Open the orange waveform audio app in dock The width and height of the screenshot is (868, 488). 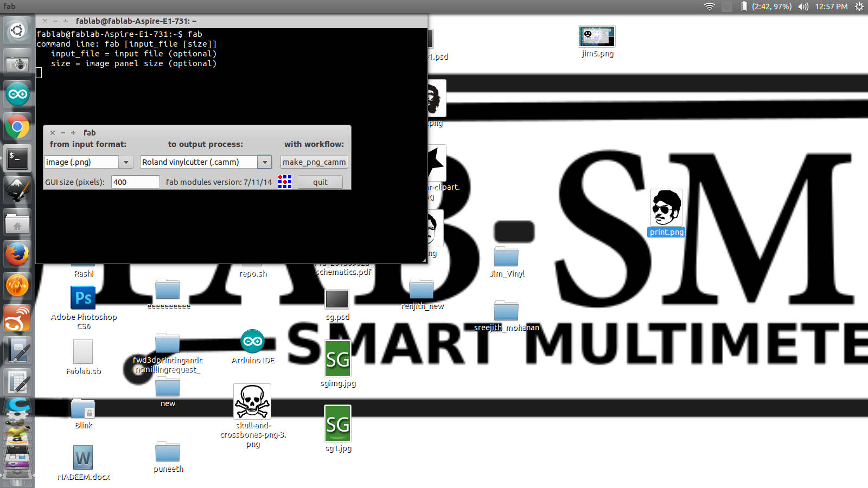click(x=17, y=286)
